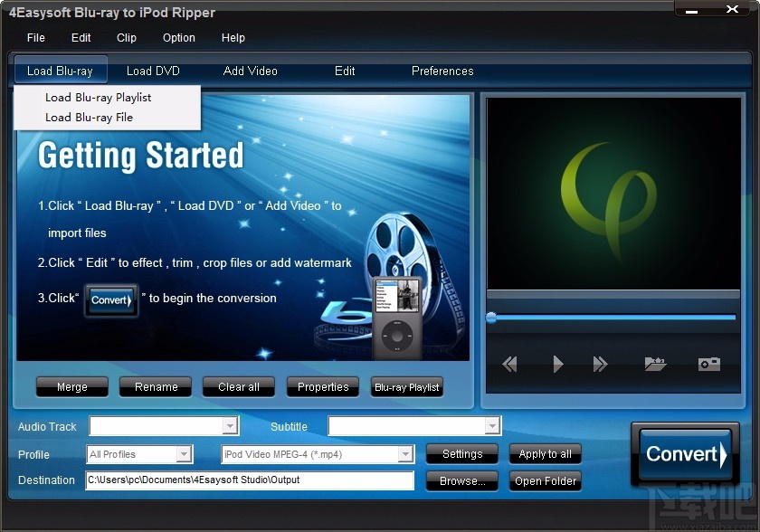
Task: Open the Clip menu
Action: pyautogui.click(x=126, y=38)
